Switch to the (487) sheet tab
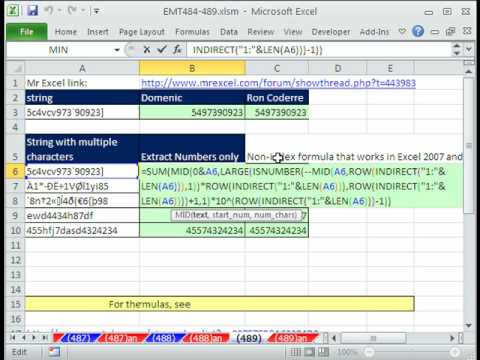Image resolution: width=480 pixels, height=360 pixels. pos(78,338)
